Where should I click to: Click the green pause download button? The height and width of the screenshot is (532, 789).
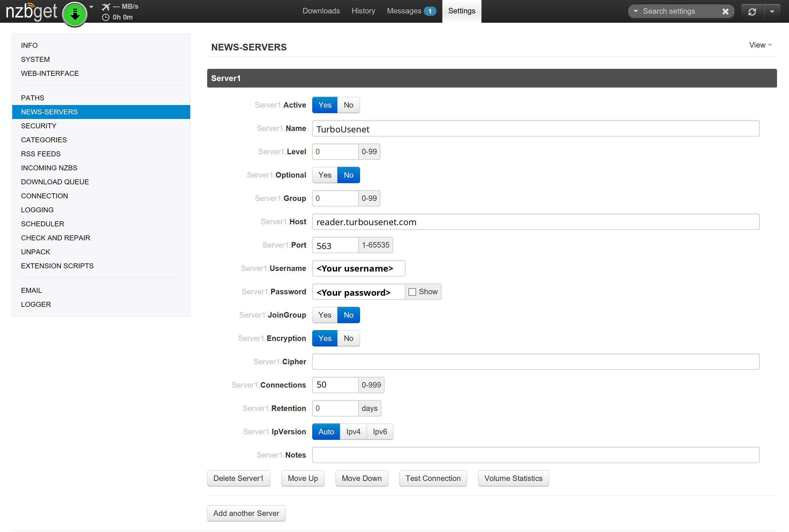(75, 14)
